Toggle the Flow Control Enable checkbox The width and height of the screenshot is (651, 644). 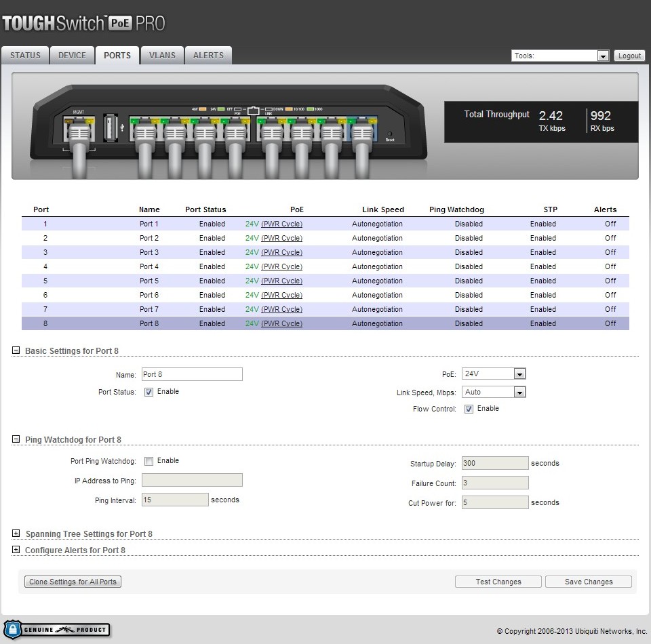469,409
